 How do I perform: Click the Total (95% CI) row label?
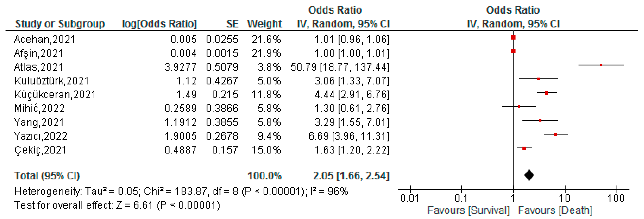(x=47, y=176)
